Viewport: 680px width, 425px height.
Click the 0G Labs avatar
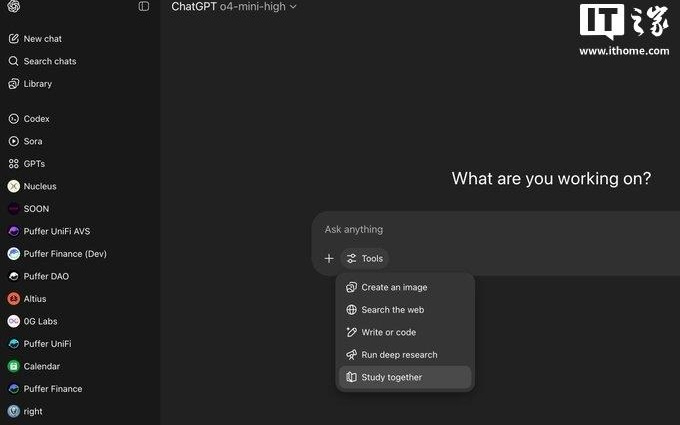(13, 321)
